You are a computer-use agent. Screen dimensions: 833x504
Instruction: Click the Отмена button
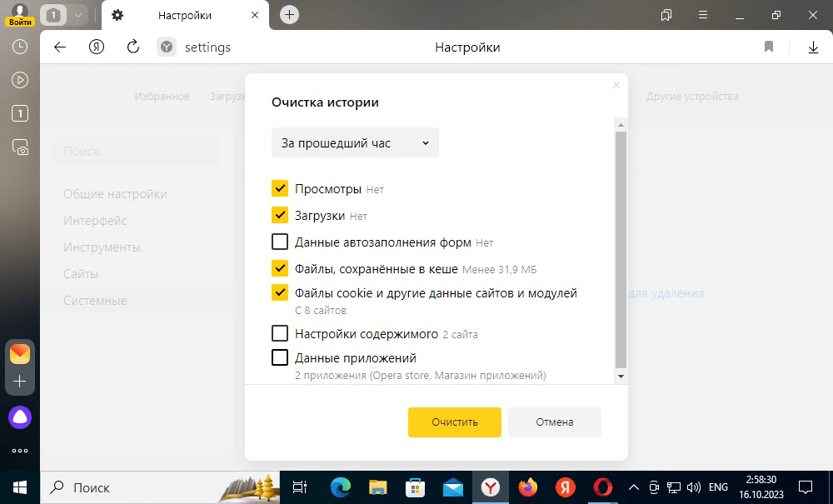pyautogui.click(x=555, y=422)
